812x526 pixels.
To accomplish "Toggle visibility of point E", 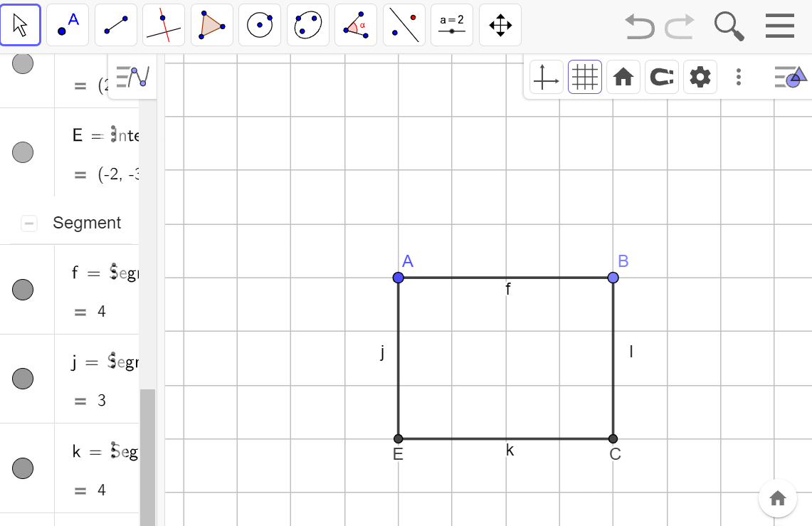I will [23, 152].
